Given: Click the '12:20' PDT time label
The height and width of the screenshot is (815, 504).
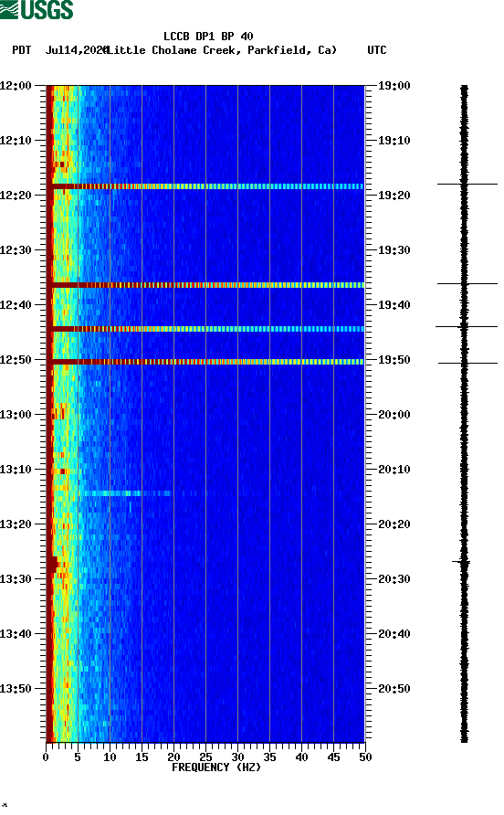Looking at the screenshot, I should [16, 195].
